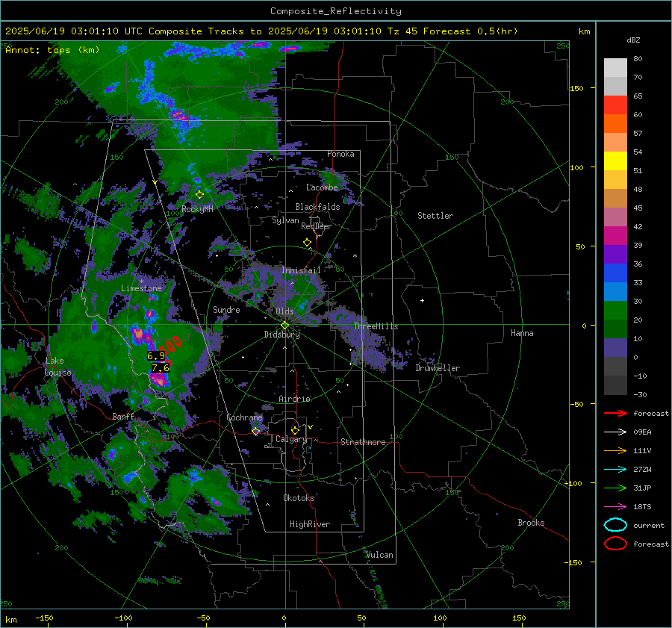Click the Limestone label
The width and height of the screenshot is (672, 628).
[x=141, y=288]
